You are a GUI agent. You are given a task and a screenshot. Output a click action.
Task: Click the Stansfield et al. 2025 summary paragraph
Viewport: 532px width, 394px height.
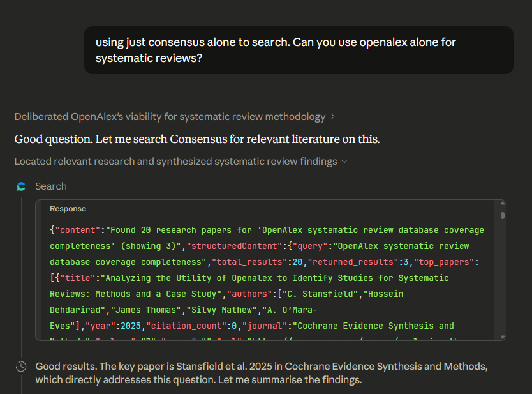point(262,373)
